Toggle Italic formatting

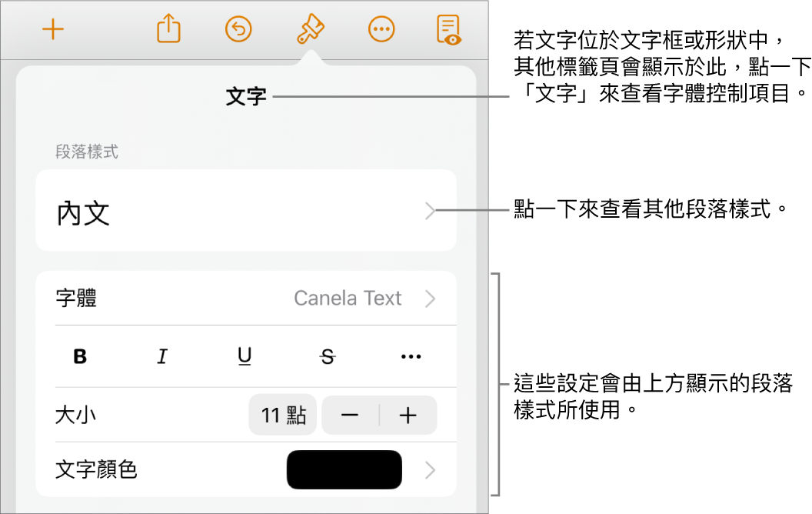pos(162,356)
